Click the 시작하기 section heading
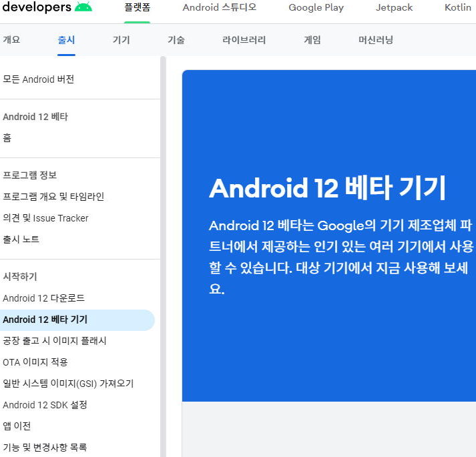Screen dimensions: 476x457 (20, 276)
